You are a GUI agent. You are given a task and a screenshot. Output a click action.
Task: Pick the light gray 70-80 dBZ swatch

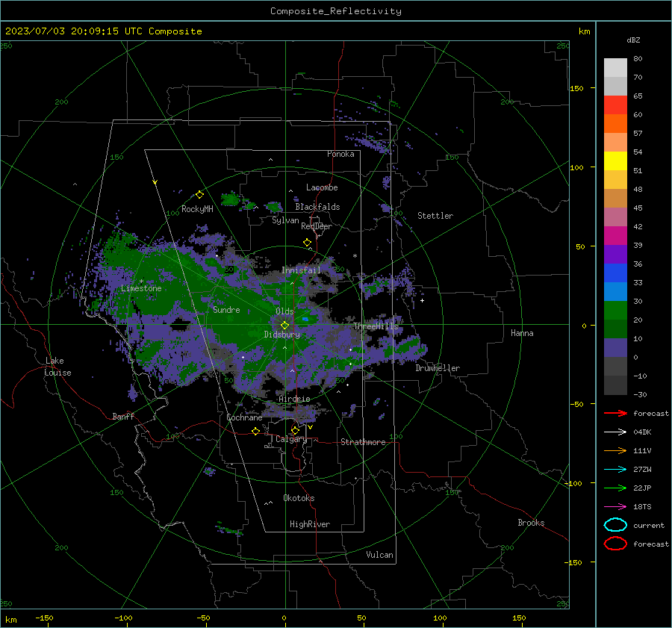point(615,68)
